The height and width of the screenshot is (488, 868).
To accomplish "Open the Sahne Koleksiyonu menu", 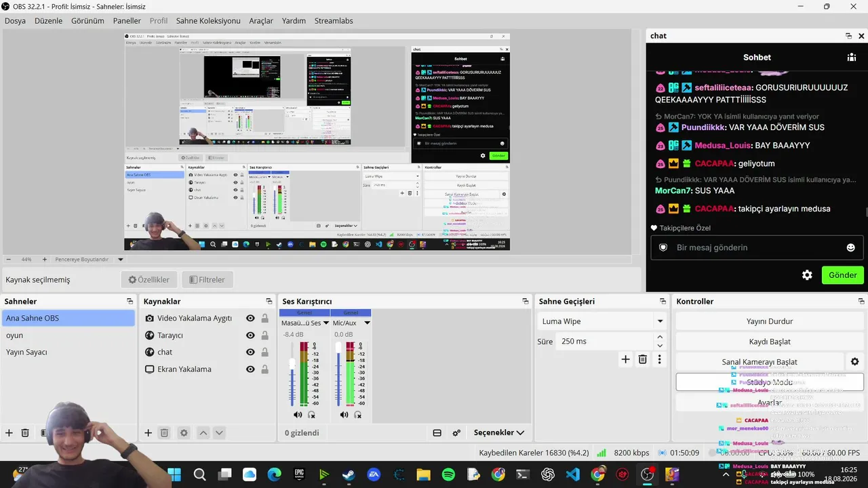I will tap(208, 21).
